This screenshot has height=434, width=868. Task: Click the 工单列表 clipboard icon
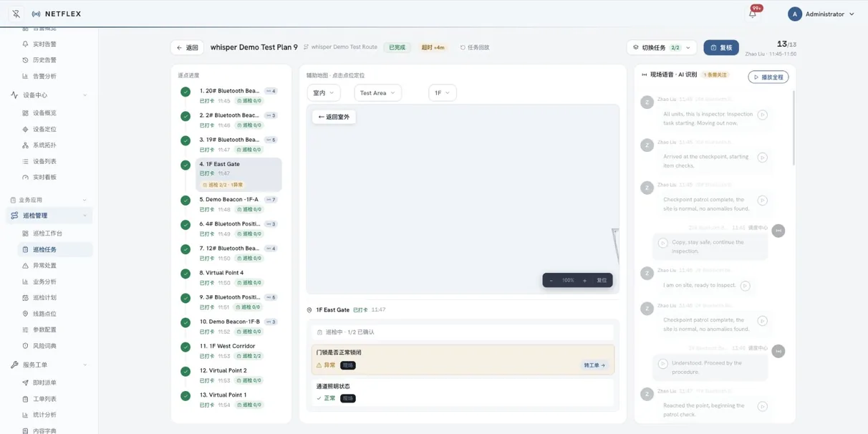(x=25, y=399)
